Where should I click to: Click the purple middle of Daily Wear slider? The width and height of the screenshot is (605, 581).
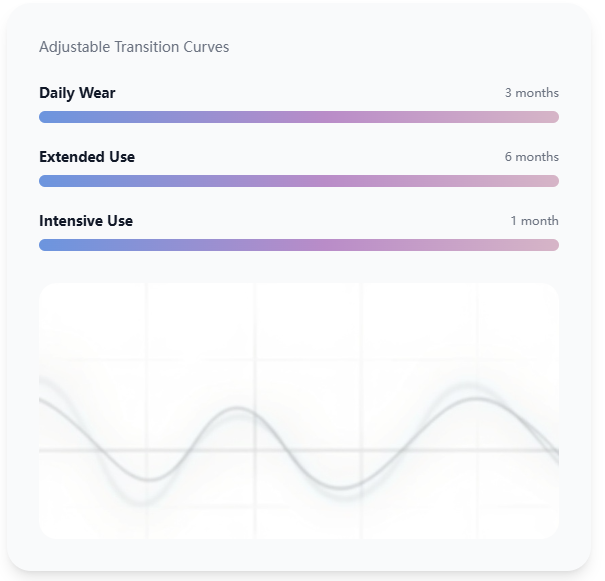point(299,117)
